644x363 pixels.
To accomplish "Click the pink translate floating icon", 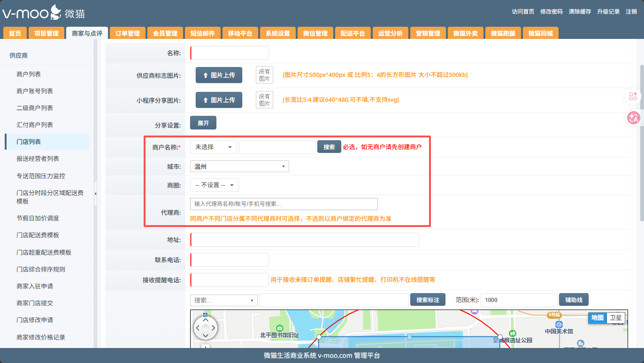I will 633,118.
